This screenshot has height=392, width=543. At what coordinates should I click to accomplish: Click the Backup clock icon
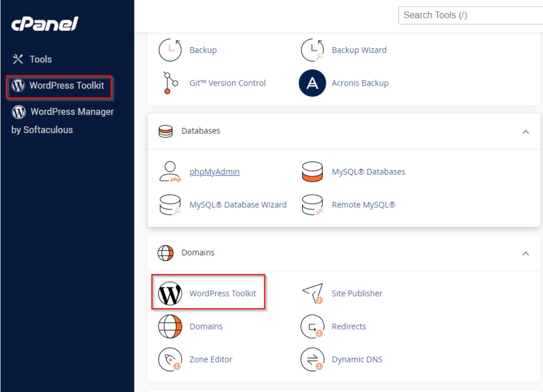pos(169,50)
